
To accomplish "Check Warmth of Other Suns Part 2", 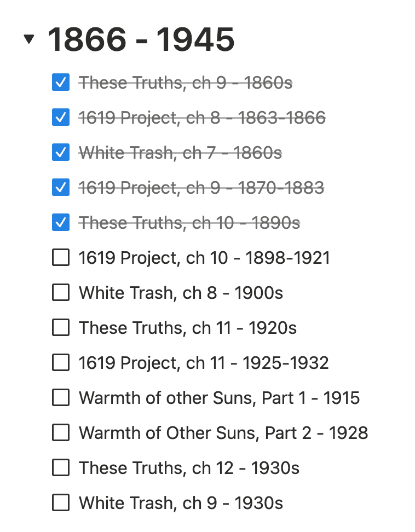I will coord(61,432).
